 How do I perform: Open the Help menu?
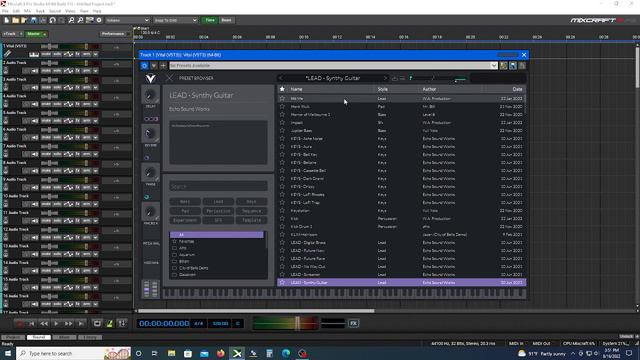97,11
